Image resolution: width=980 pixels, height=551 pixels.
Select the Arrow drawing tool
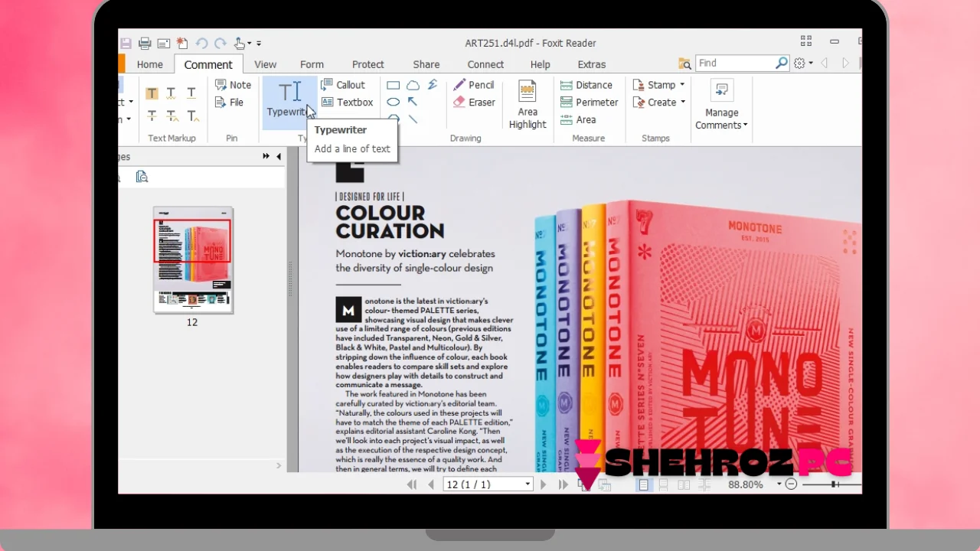pyautogui.click(x=413, y=102)
